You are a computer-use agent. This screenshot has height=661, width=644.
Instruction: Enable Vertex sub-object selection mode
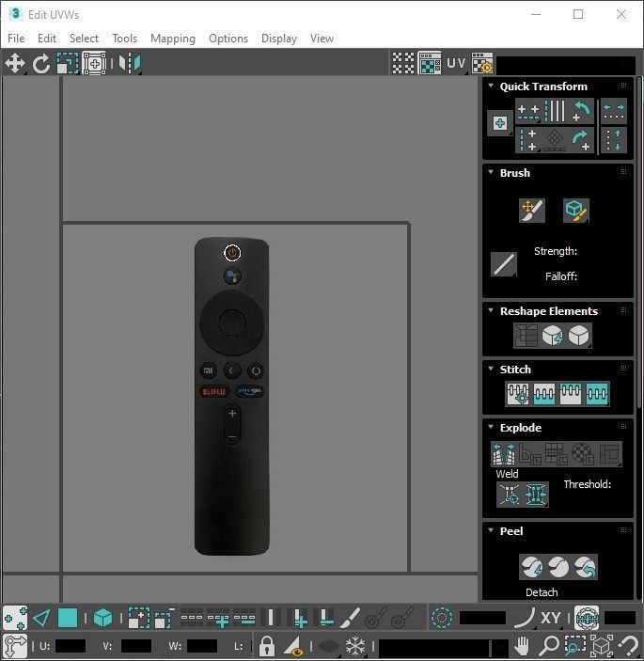(x=15, y=619)
